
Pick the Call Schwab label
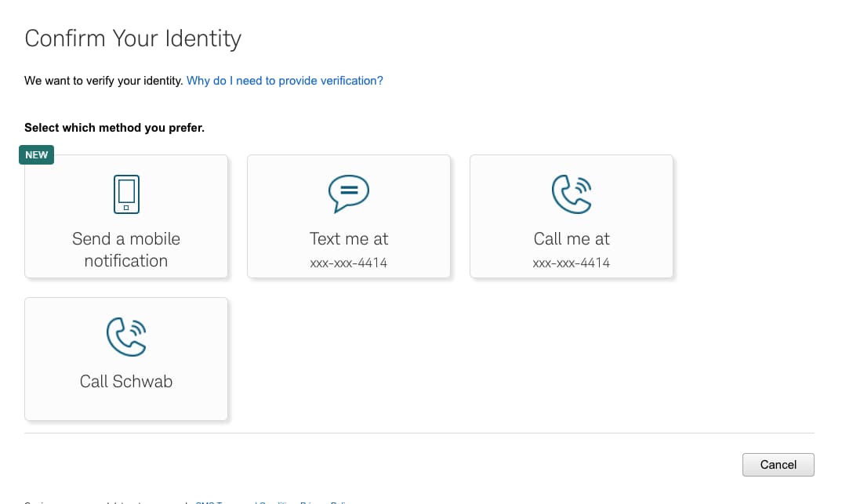click(x=126, y=382)
